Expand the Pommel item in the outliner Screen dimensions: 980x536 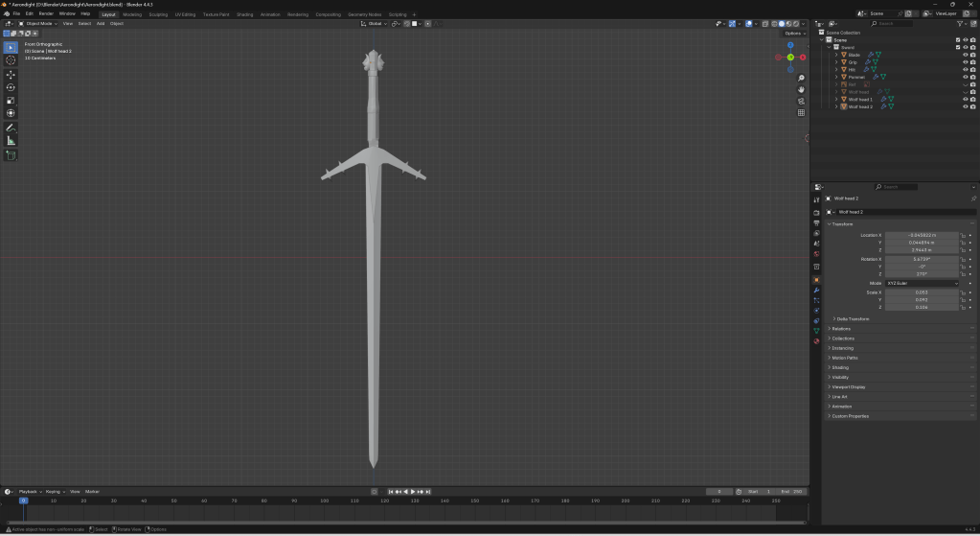pyautogui.click(x=836, y=77)
